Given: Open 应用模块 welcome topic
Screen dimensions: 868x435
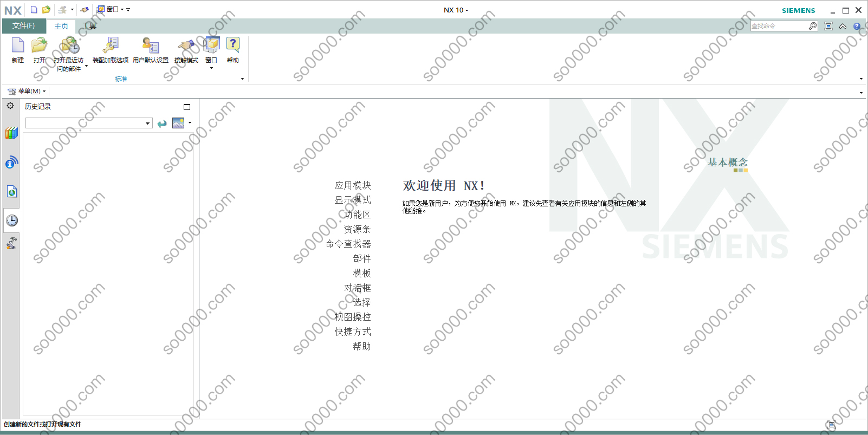Looking at the screenshot, I should (x=353, y=185).
